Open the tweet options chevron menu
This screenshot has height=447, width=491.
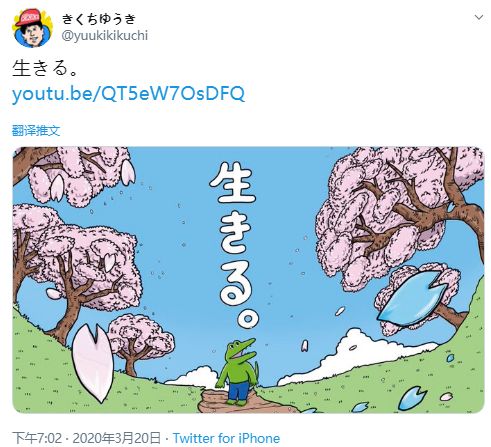pos(479,17)
